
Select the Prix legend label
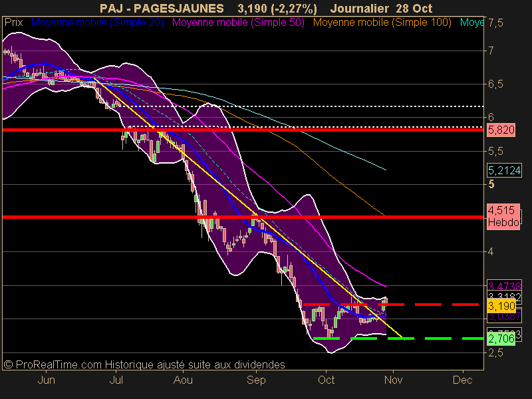coord(13,23)
